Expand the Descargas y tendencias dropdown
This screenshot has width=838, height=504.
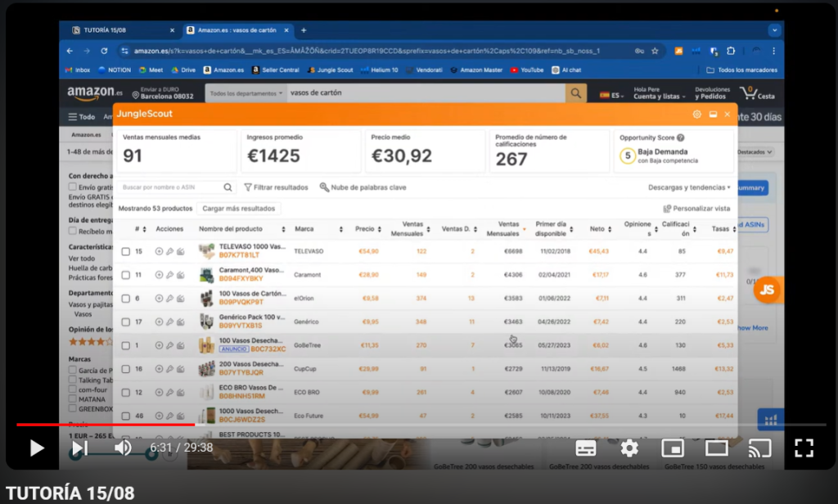click(x=689, y=187)
